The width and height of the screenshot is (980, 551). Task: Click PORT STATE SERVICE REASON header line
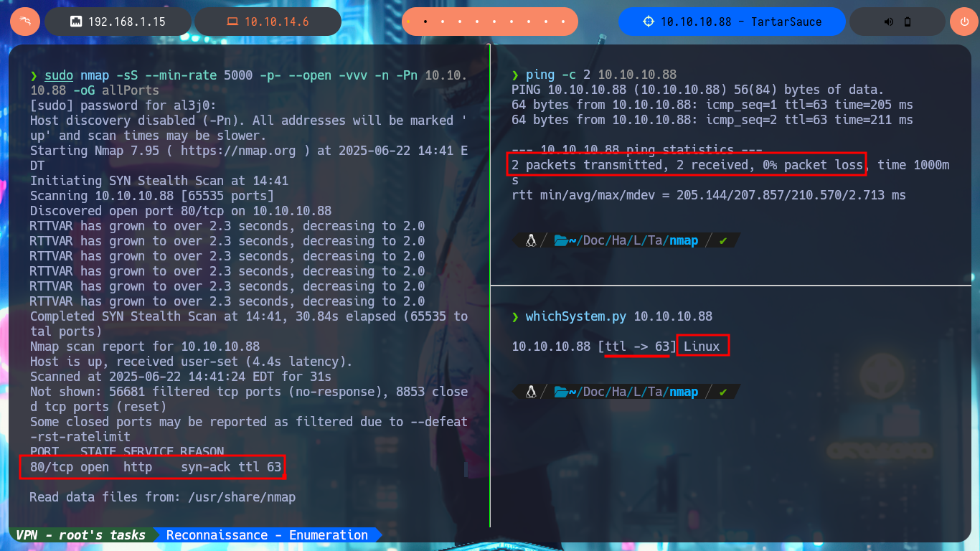[x=126, y=451]
